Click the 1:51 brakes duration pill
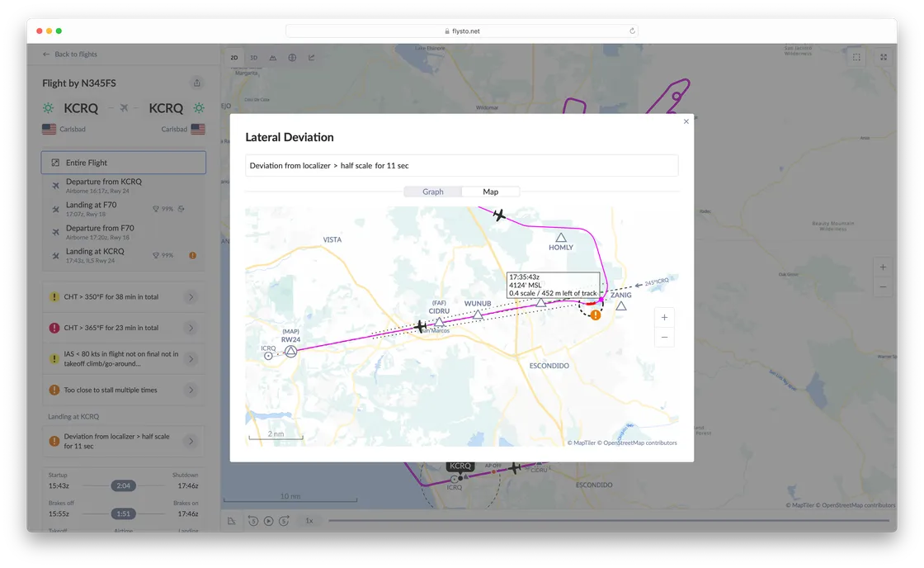Screen dimensions: 924x568 (x=123, y=514)
